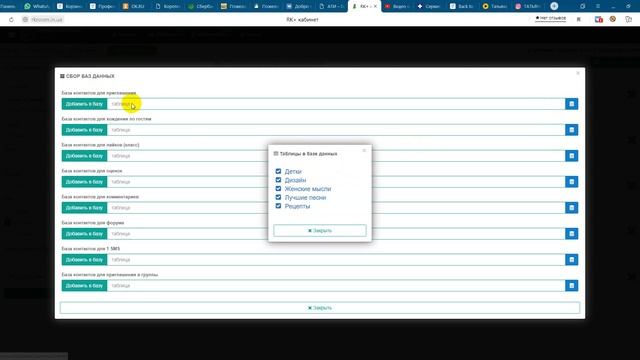The width and height of the screenshot is (640, 360).
Task: Switch to the OK.RU browser tab
Action: (x=134, y=6)
